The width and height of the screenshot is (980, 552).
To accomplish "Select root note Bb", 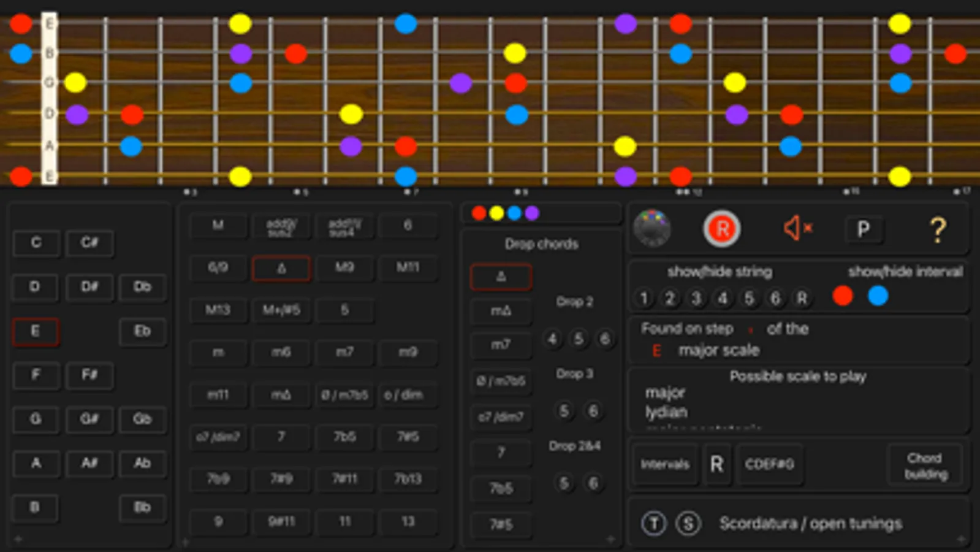I will click(x=142, y=507).
